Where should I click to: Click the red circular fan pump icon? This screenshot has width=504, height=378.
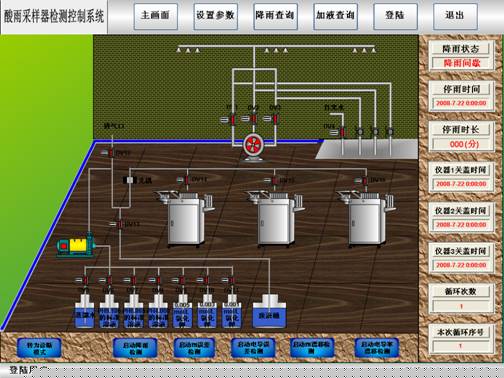(x=253, y=146)
